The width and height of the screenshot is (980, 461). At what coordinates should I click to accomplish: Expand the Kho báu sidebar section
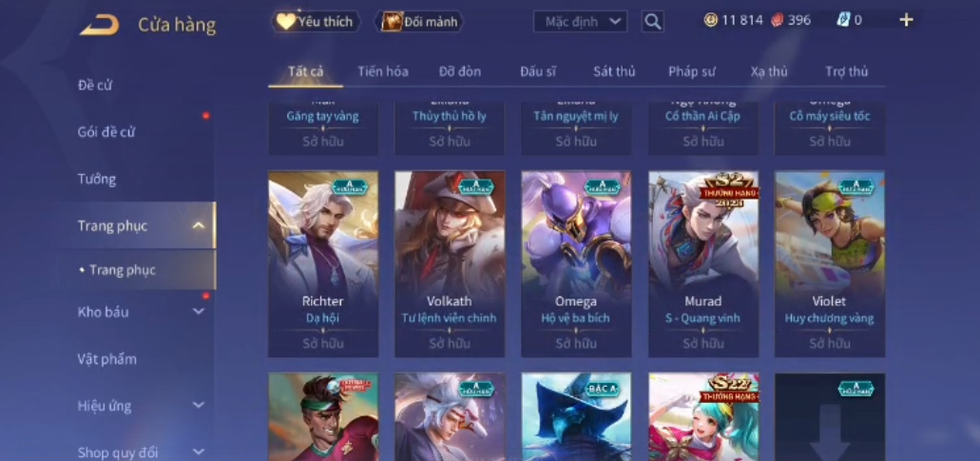[x=198, y=311]
